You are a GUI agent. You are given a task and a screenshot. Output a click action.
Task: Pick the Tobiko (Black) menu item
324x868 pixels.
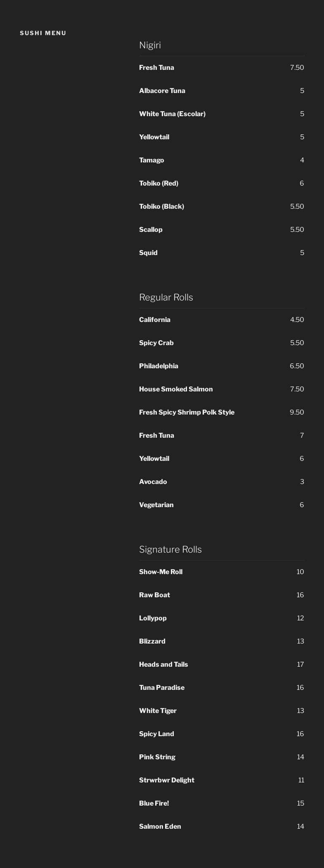(161, 206)
